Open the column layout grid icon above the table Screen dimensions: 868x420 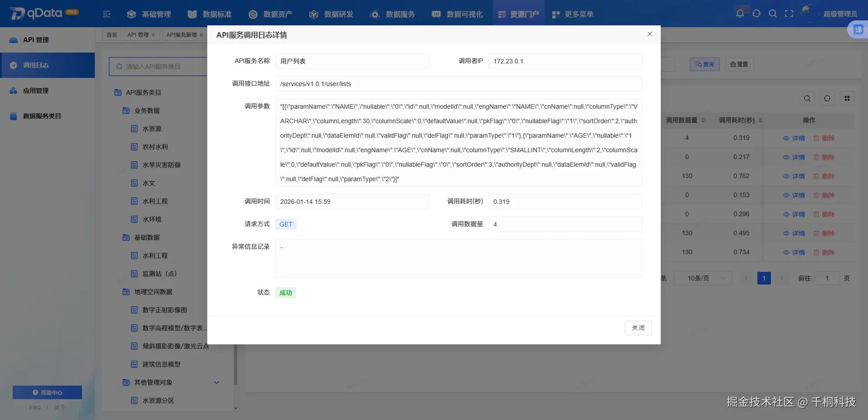[x=847, y=98]
